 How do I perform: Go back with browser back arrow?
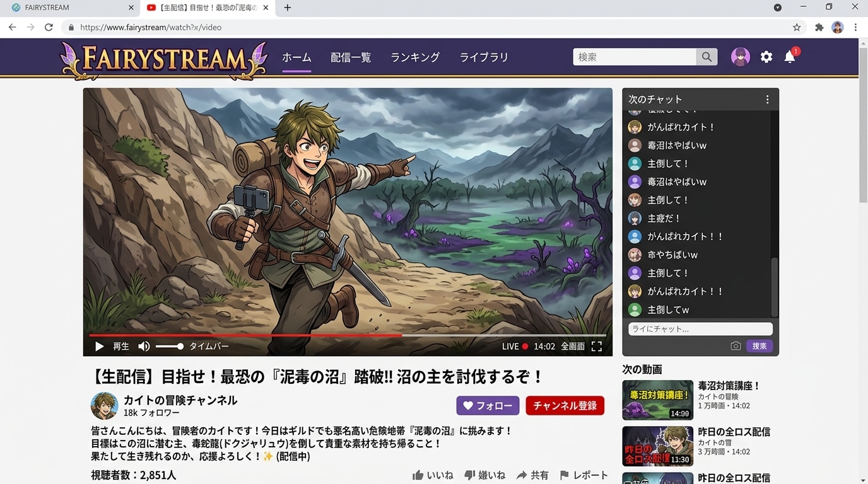pos(12,27)
